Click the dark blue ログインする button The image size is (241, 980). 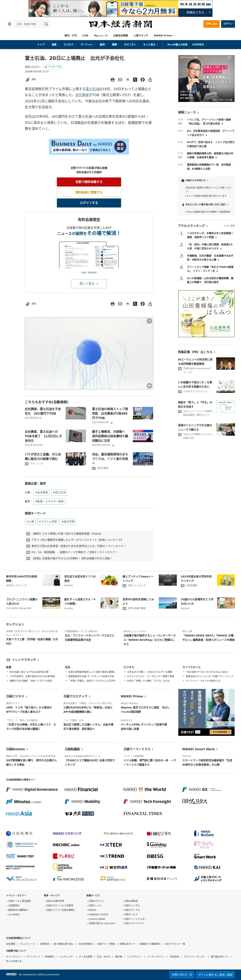pos(89,203)
